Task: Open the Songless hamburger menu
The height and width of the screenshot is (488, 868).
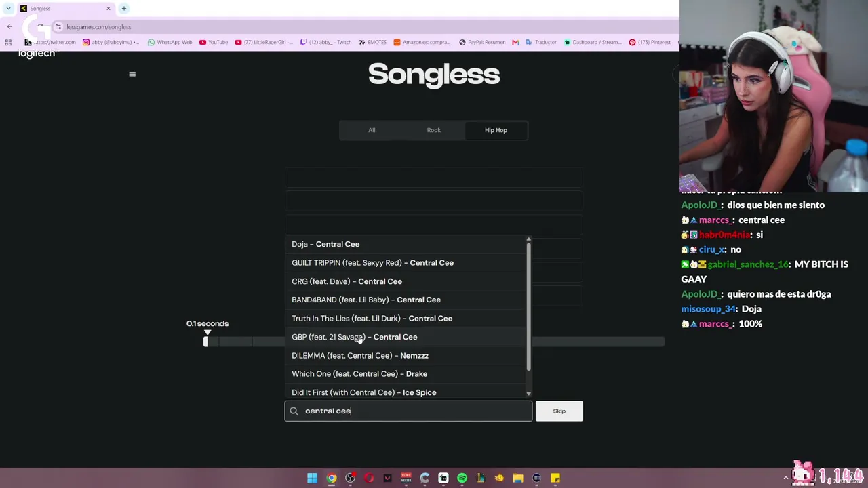Action: click(x=132, y=74)
